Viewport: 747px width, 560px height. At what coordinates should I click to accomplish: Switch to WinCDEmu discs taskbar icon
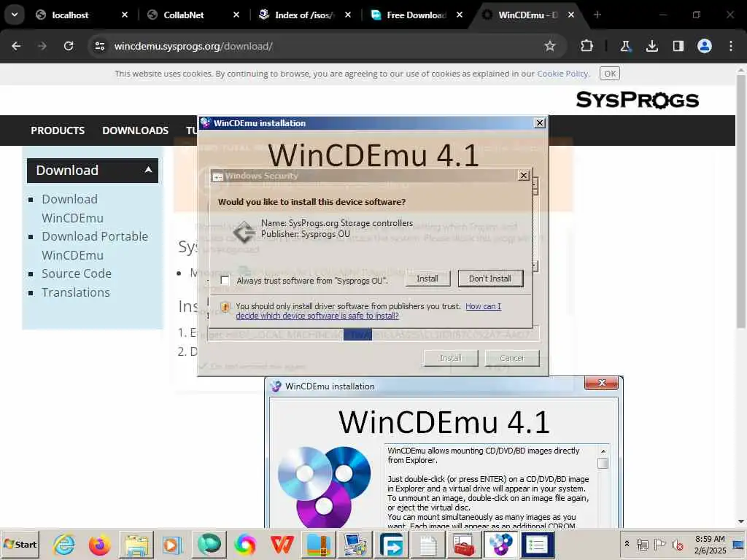point(500,545)
